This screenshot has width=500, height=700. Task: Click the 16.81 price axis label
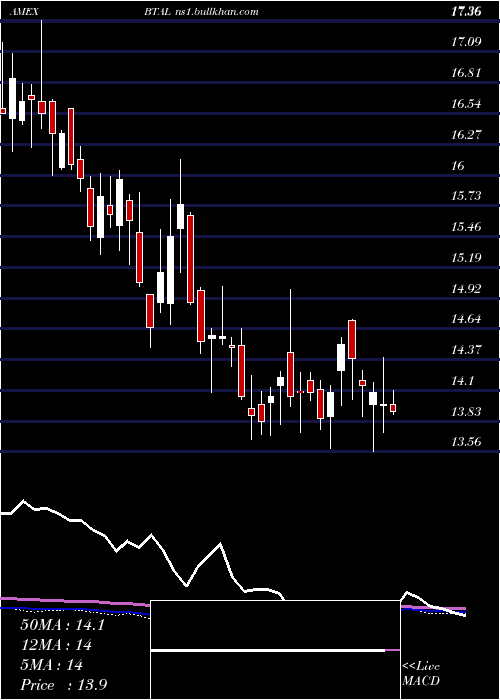coord(466,73)
